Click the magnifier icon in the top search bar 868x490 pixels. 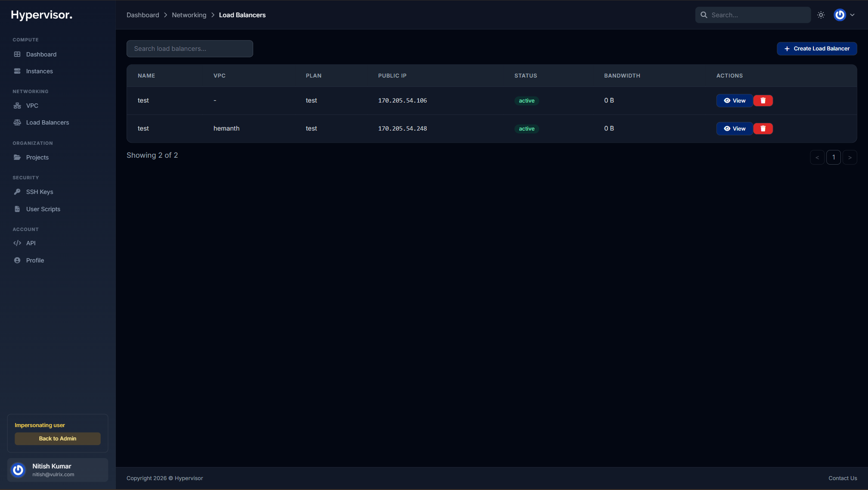coord(704,15)
